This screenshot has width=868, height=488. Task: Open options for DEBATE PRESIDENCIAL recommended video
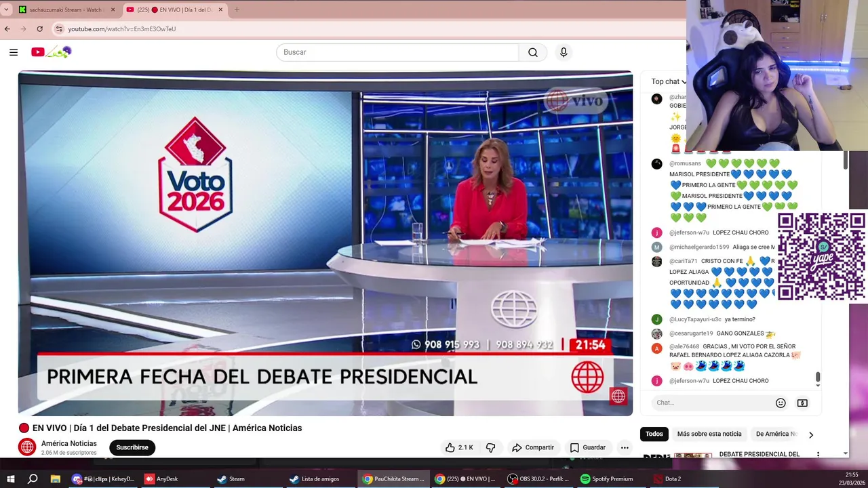(818, 455)
